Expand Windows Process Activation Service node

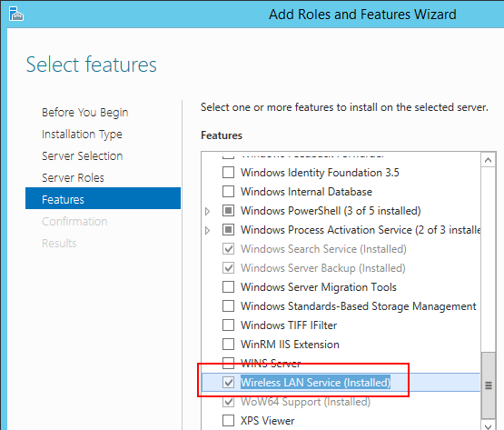tap(208, 230)
